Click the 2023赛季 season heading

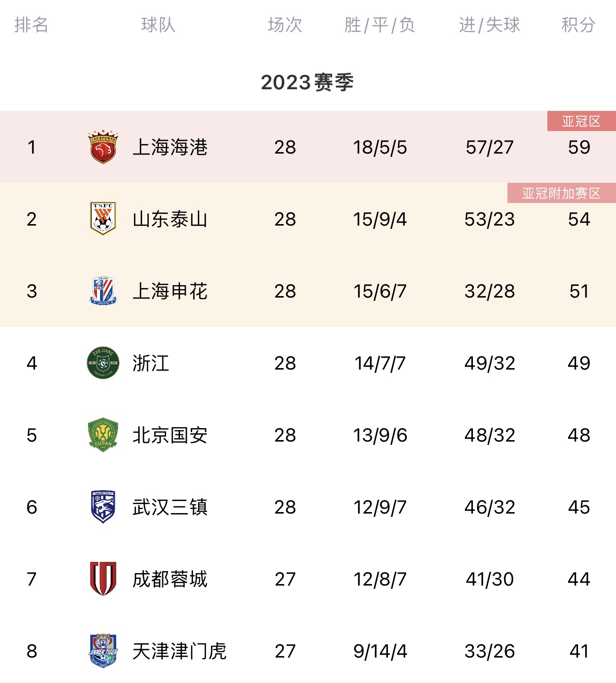click(307, 83)
